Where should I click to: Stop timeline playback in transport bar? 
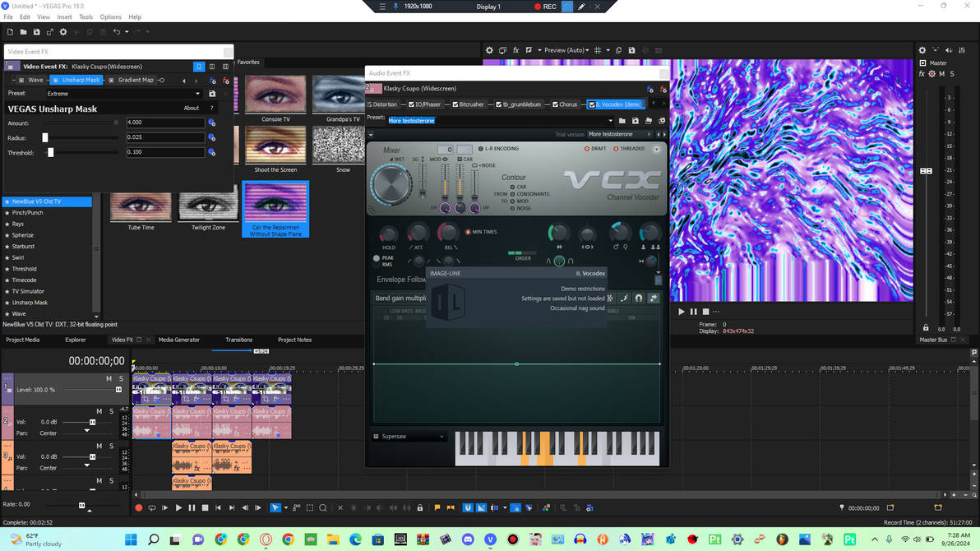point(205,508)
